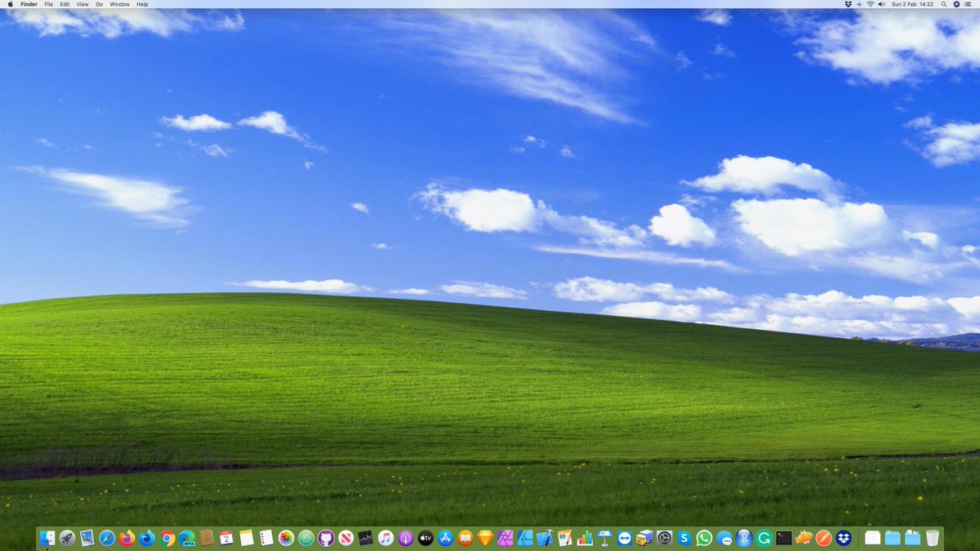This screenshot has height=551, width=980.
Task: Launch orange Firefox from the Dock
Action: (127, 538)
